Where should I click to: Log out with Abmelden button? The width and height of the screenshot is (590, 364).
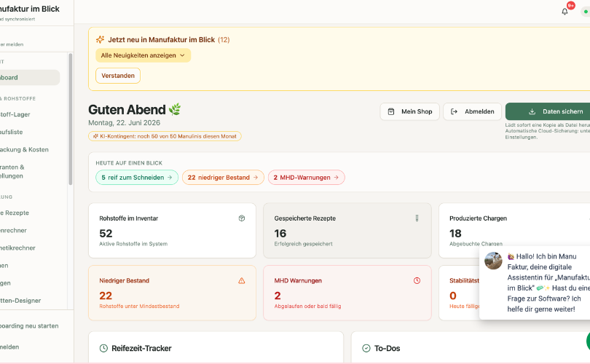click(x=472, y=111)
